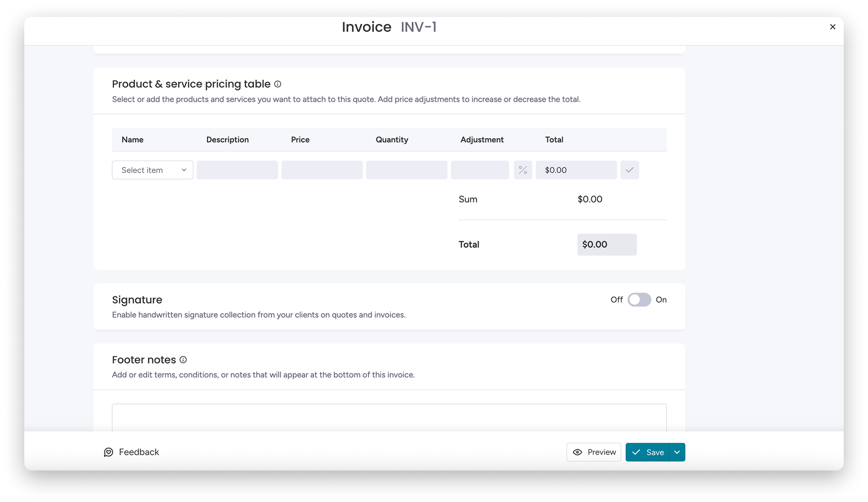The image size is (868, 502).
Task: Click the Description input field
Action: coord(237,170)
